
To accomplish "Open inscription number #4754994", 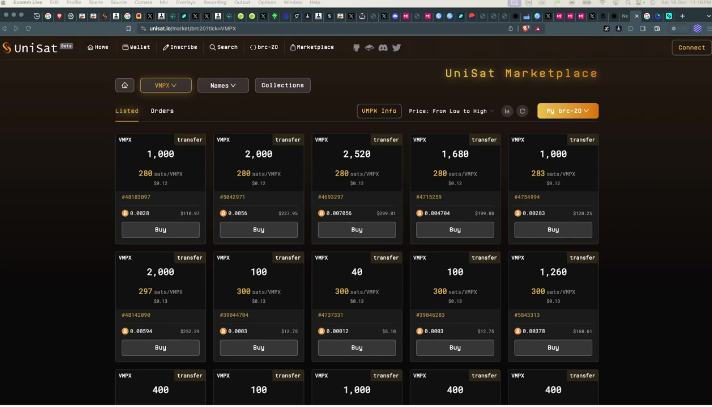I will (x=527, y=198).
